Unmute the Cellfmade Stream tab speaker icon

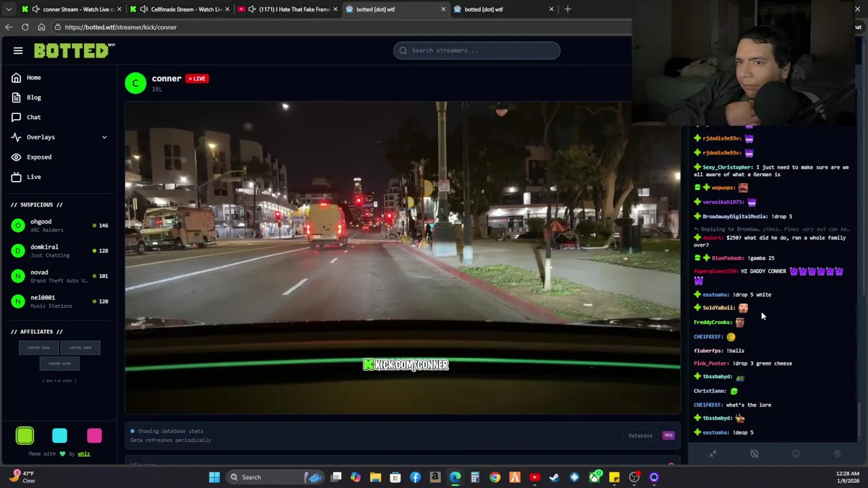[144, 9]
